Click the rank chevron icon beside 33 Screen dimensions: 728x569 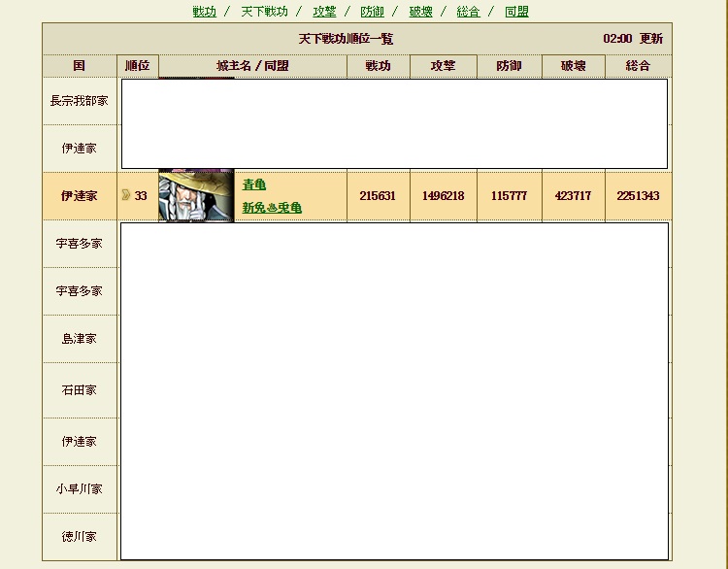pyautogui.click(x=125, y=195)
